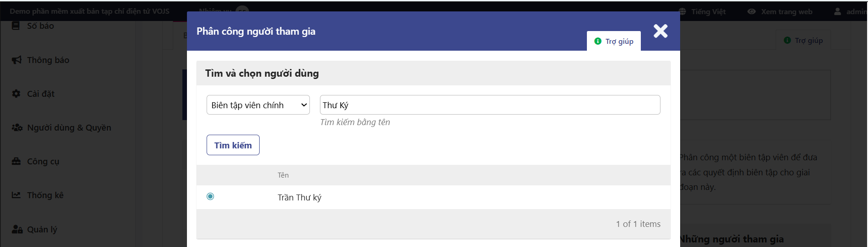
Task: Click the green info icon in dialog
Action: (x=598, y=41)
